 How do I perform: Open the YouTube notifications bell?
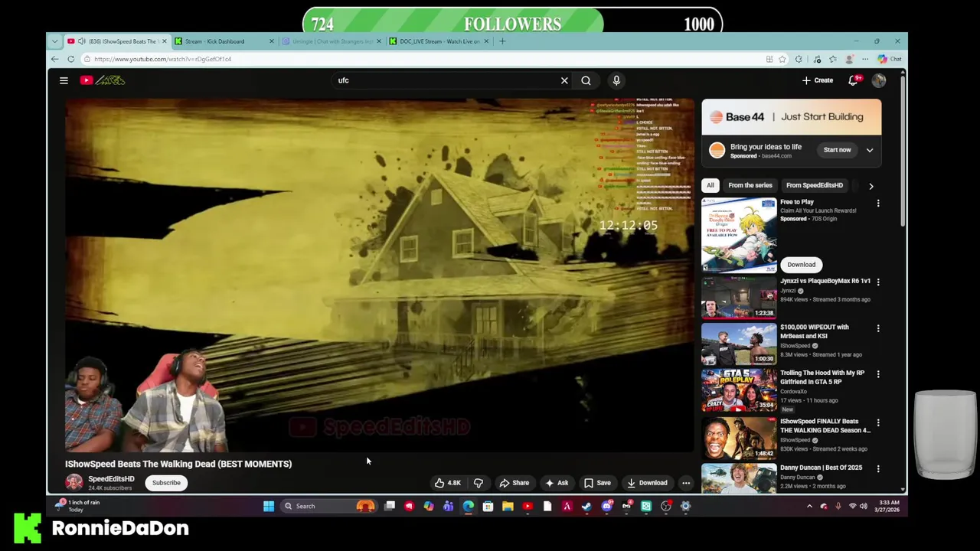(854, 80)
